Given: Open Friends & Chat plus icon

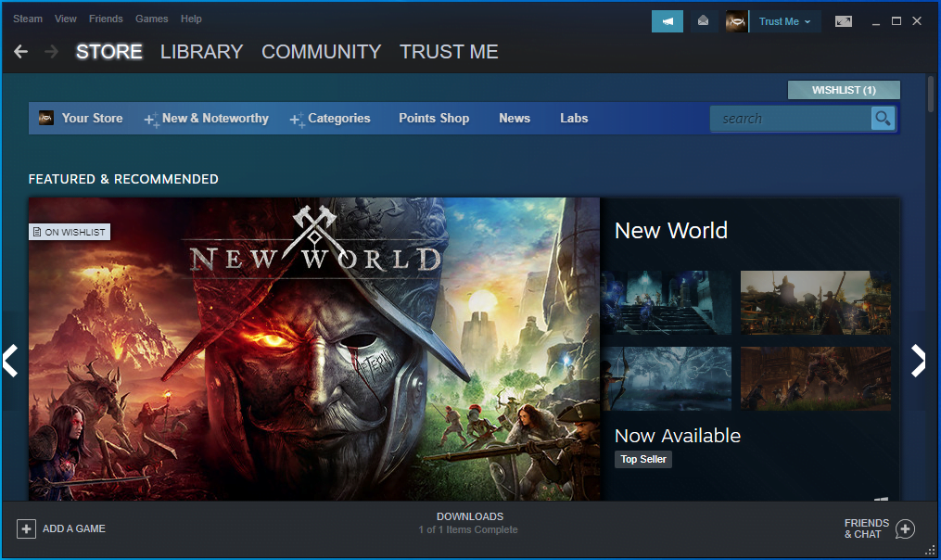Looking at the screenshot, I should tap(905, 528).
